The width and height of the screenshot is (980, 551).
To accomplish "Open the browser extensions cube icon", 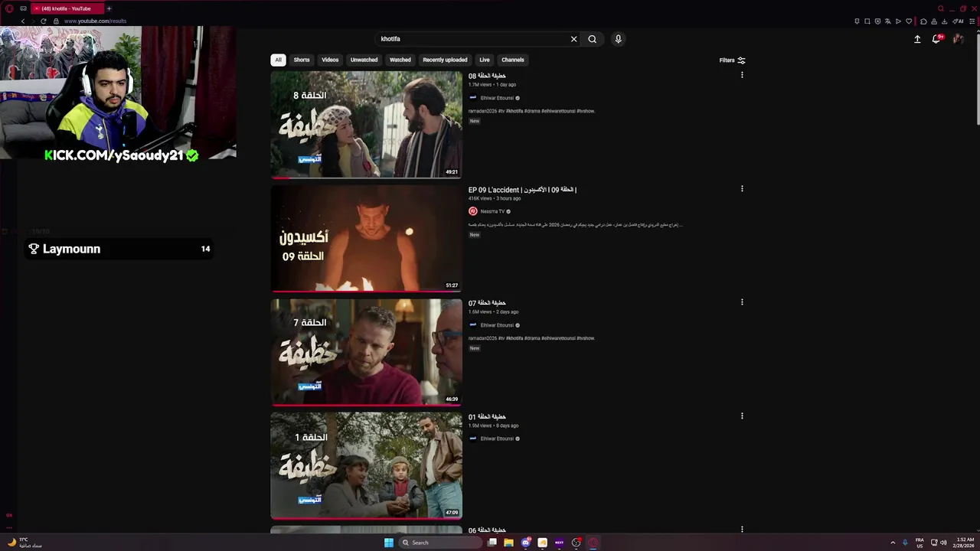I will [923, 21].
